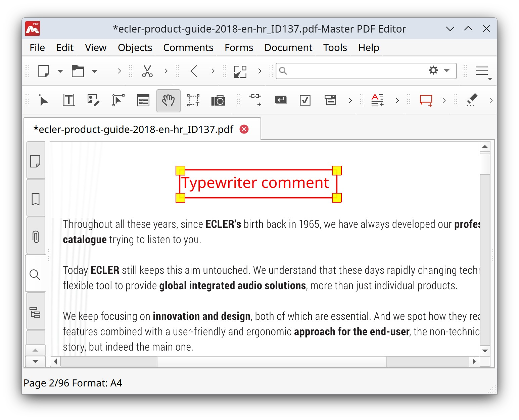Click the Master PDF Editor app logo
This screenshot has width=519, height=420.
(33, 29)
